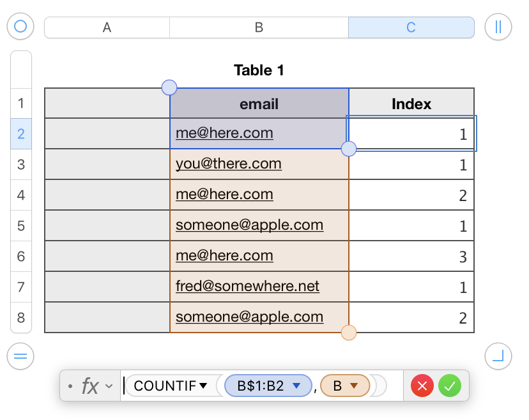Click the you@there.com email link
The width and height of the screenshot is (529, 420).
point(229,164)
